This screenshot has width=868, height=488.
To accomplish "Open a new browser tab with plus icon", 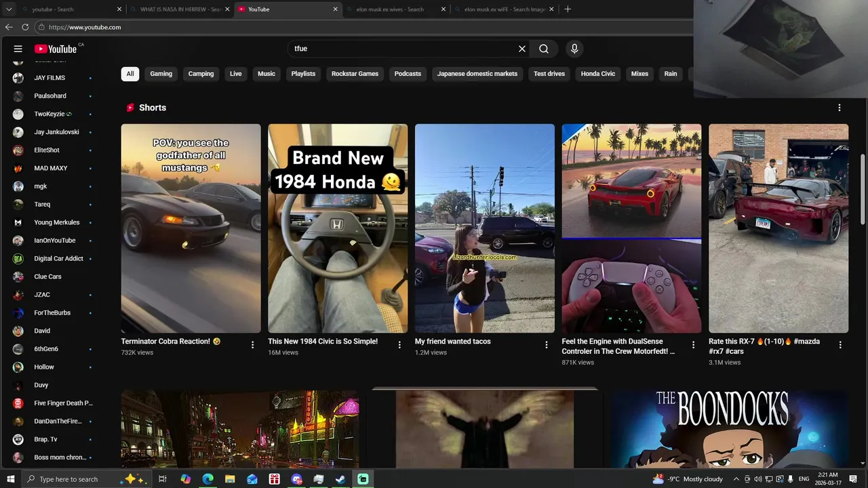I will [x=568, y=9].
